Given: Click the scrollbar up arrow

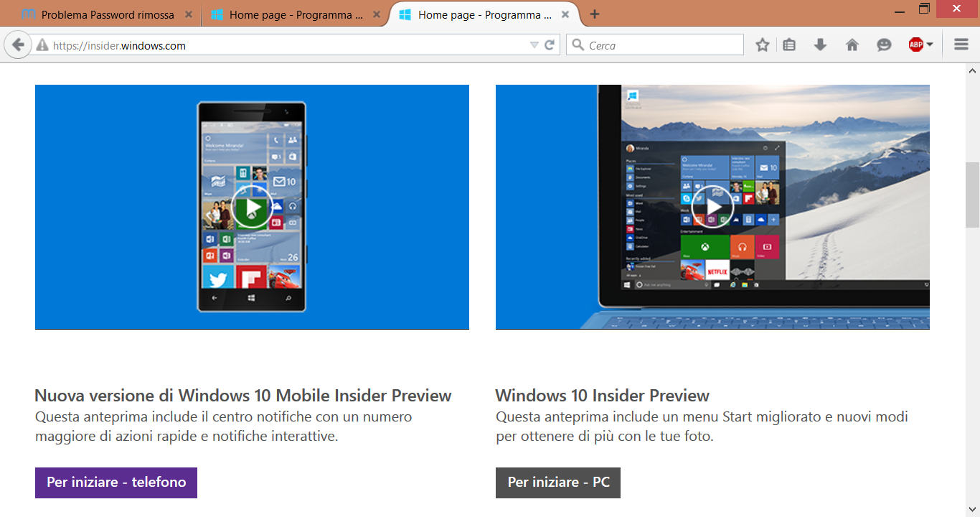Looking at the screenshot, I should click(973, 70).
